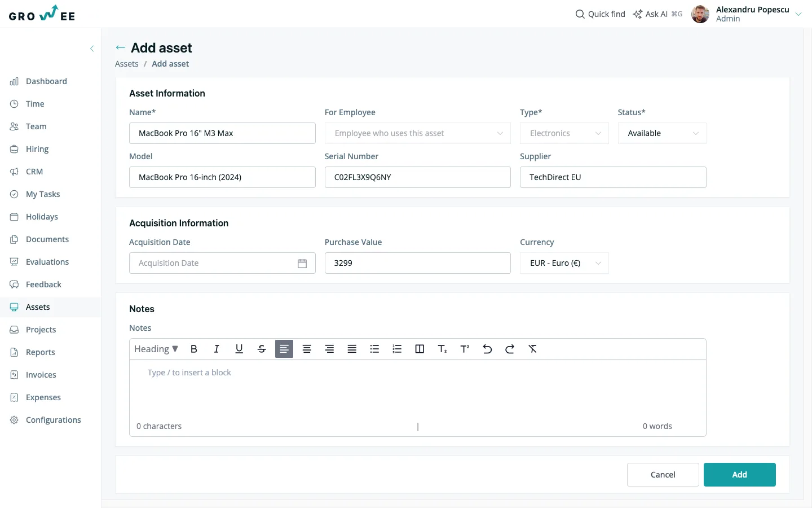Screen dimensions: 812x508
Task: Click the Name input field
Action: point(222,133)
